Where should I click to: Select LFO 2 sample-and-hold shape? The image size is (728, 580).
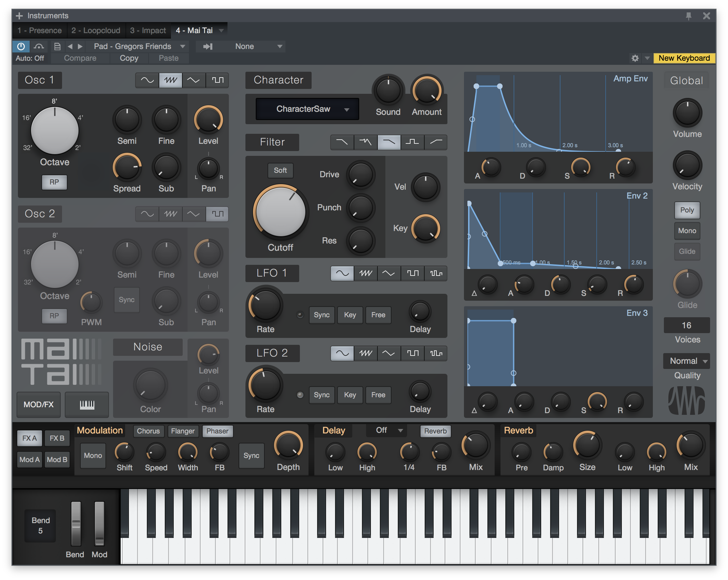click(436, 353)
